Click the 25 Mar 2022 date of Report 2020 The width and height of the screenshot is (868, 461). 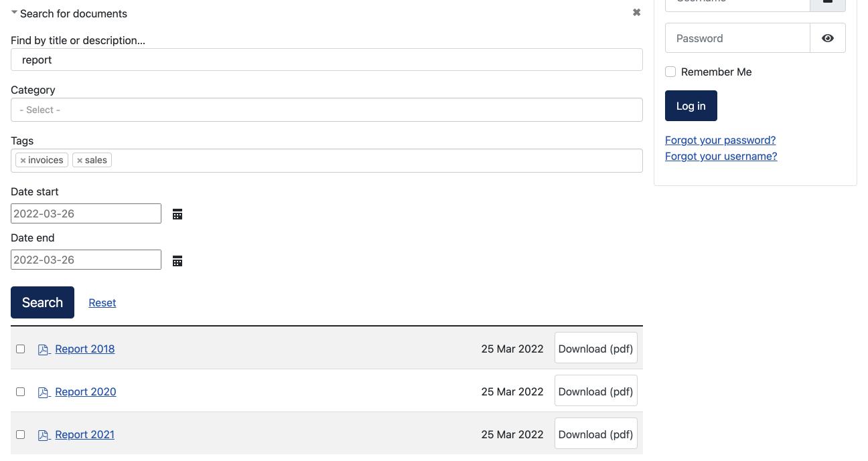tap(512, 391)
